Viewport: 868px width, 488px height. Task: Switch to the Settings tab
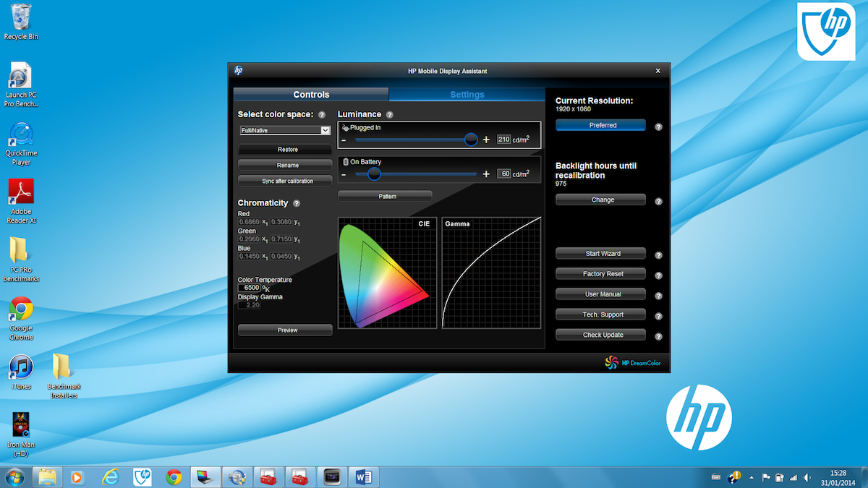pos(467,95)
